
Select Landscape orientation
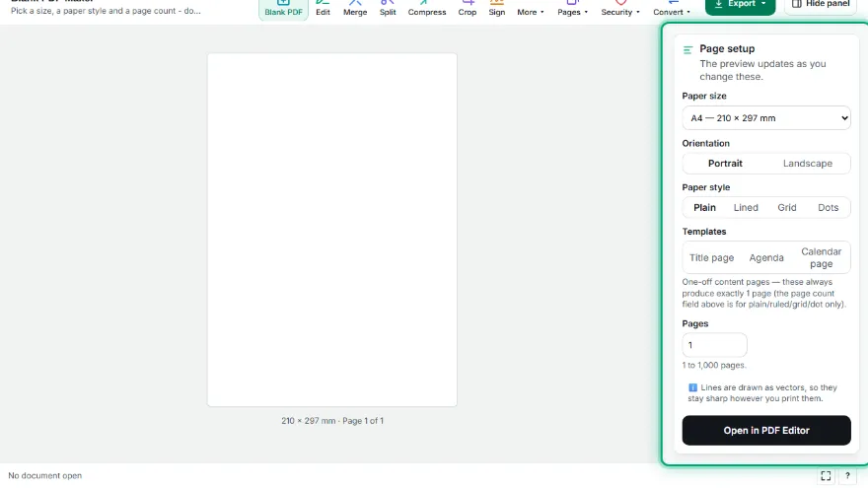(807, 164)
